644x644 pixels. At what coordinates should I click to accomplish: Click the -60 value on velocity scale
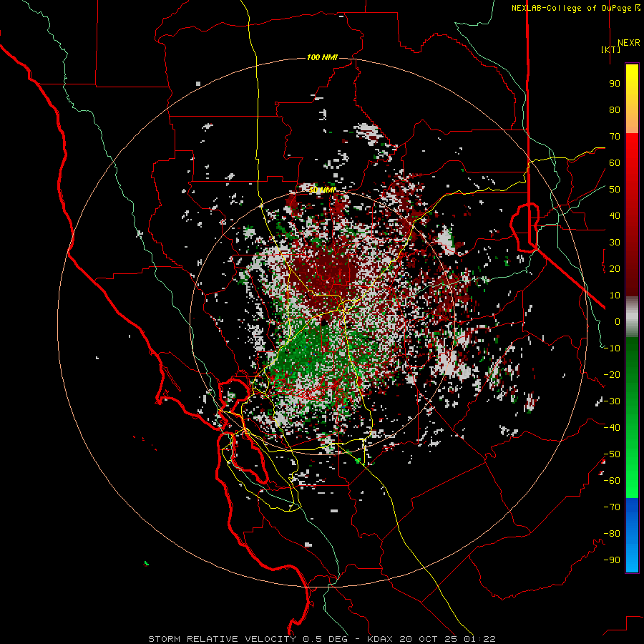pos(612,481)
